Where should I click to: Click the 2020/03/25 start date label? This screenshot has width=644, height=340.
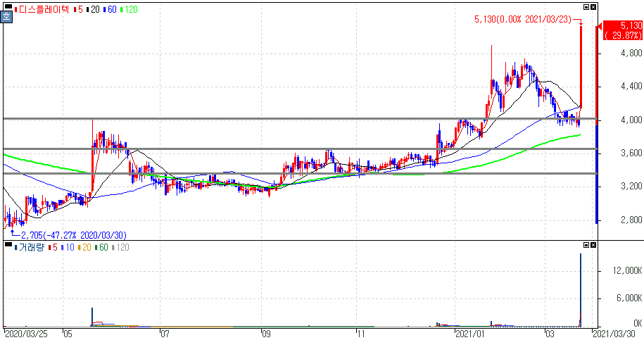tap(26, 334)
